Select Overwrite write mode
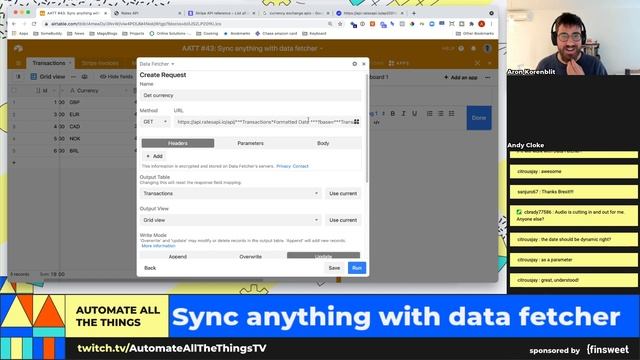This screenshot has height=360, width=640. coord(250,256)
